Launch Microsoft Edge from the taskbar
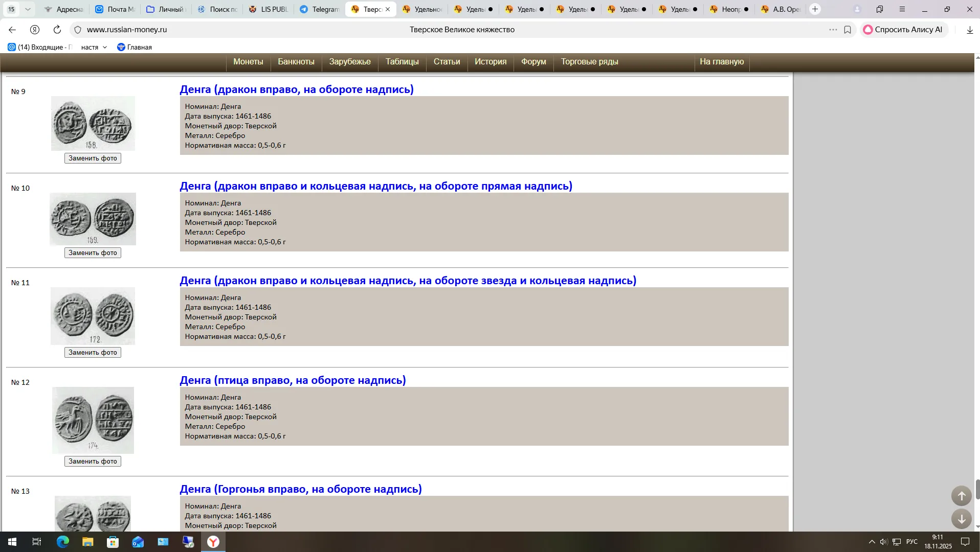The width and height of the screenshot is (980, 552). [x=62, y=542]
